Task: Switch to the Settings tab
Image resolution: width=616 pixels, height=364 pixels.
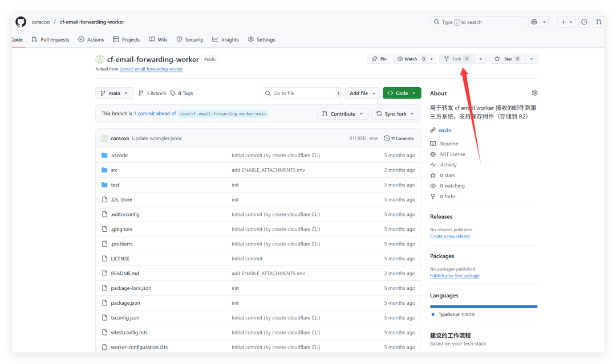Action: tap(262, 40)
